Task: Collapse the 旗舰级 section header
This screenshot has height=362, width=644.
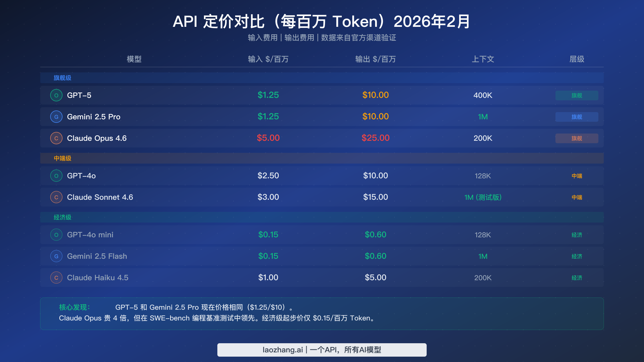Action: pyautogui.click(x=62, y=78)
